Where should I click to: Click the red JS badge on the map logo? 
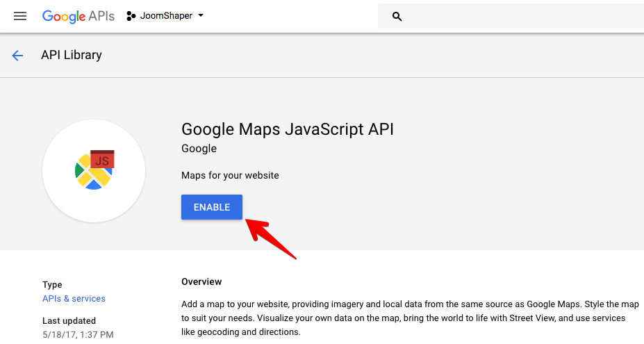[x=102, y=160]
